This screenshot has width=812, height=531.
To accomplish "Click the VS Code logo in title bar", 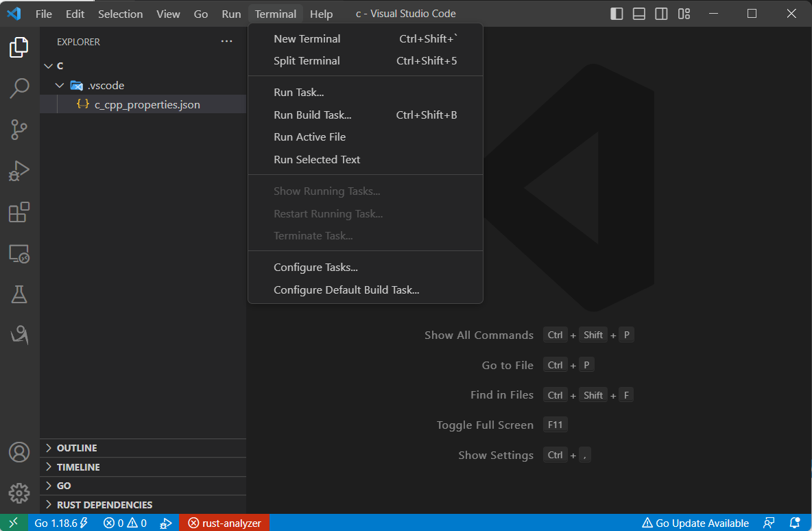I will click(14, 14).
